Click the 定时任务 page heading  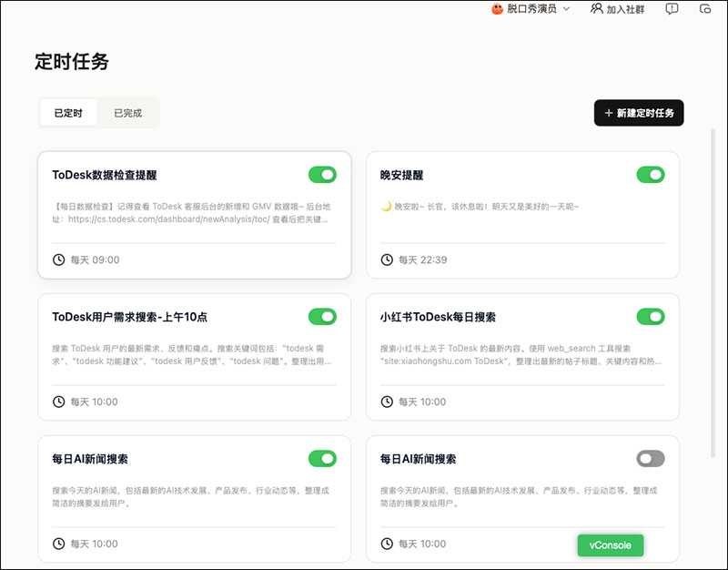point(72,61)
